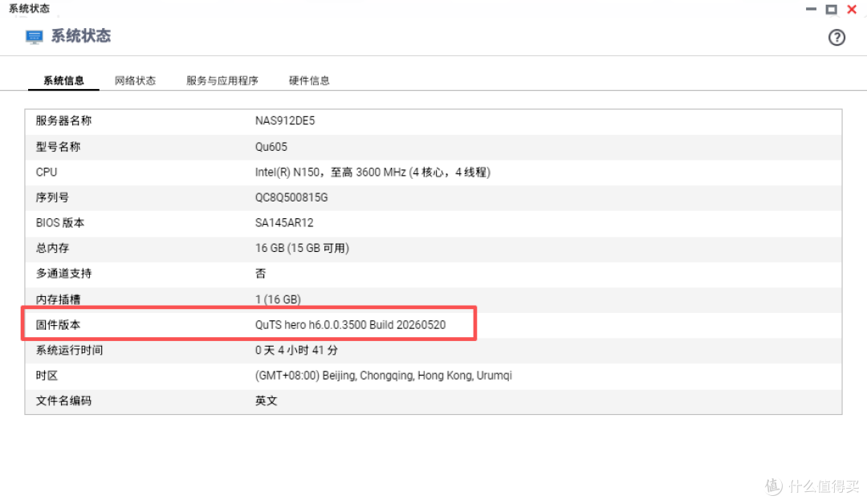Open the help question mark icon

click(836, 38)
